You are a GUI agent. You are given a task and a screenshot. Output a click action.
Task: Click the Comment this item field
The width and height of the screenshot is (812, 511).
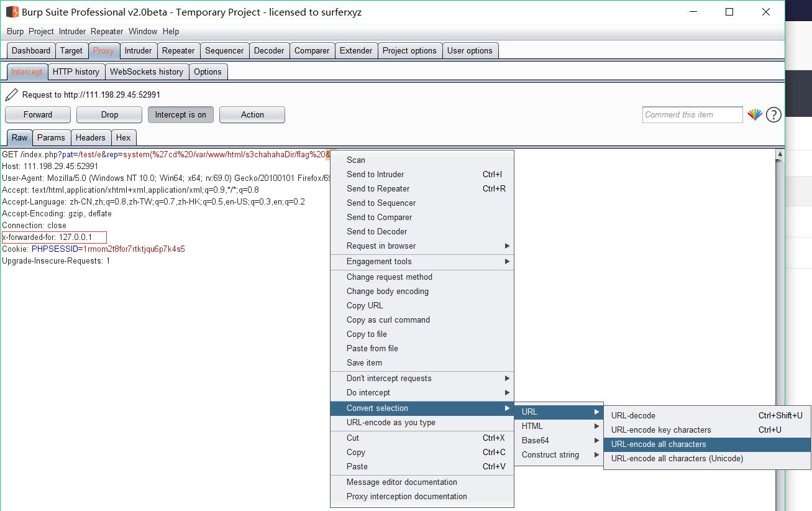[692, 114]
